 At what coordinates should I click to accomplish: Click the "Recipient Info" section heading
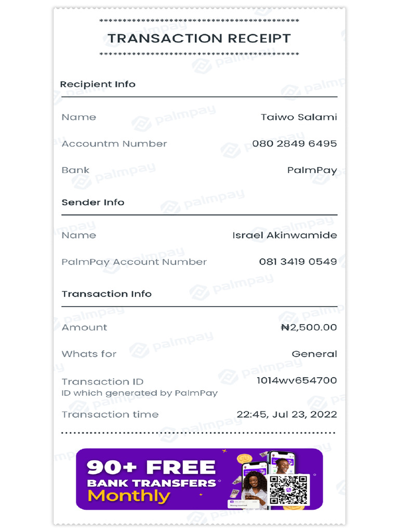click(98, 84)
